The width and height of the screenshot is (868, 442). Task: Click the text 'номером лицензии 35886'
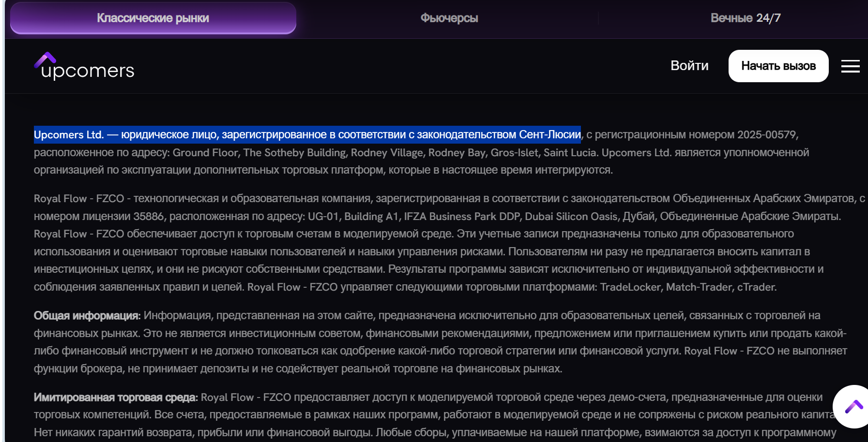tap(99, 217)
